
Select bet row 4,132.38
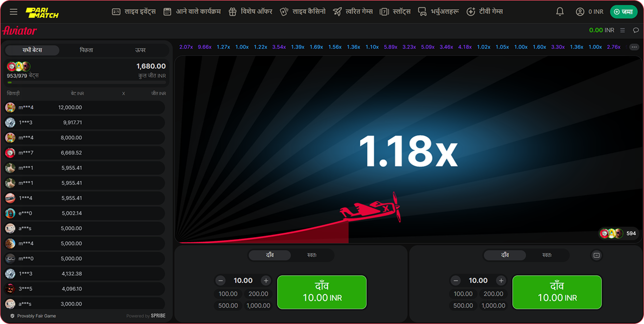(x=85, y=274)
